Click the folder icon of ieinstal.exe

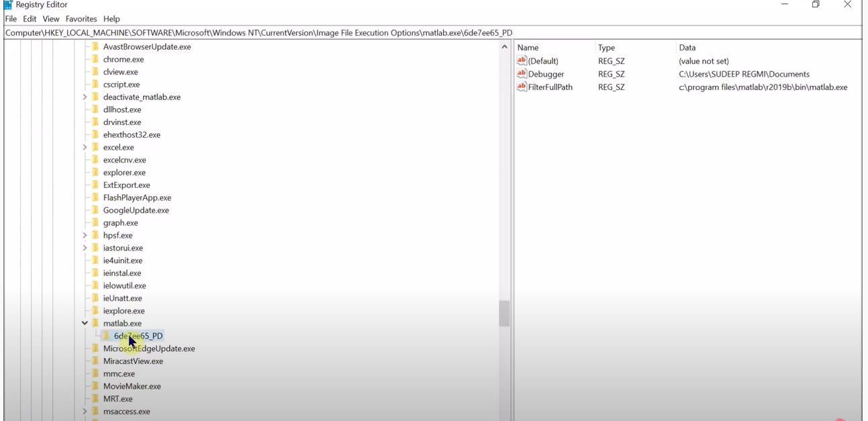coord(95,273)
